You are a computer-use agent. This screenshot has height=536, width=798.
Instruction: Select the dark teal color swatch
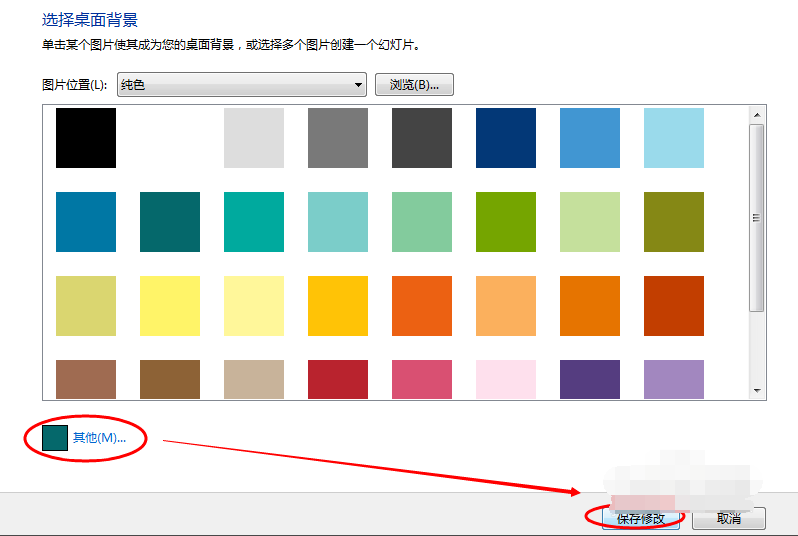pos(170,222)
